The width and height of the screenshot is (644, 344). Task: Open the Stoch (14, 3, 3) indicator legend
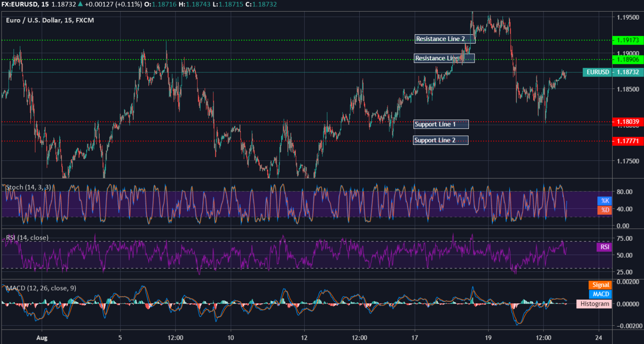pos(28,187)
